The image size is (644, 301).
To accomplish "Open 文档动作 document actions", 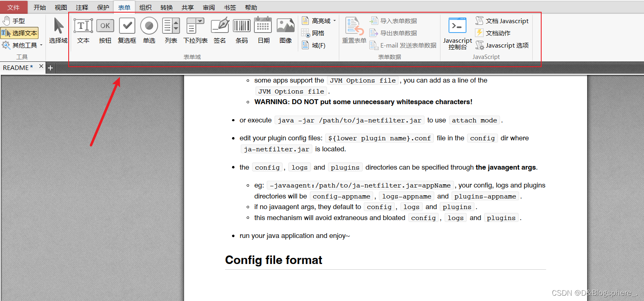I will (493, 33).
